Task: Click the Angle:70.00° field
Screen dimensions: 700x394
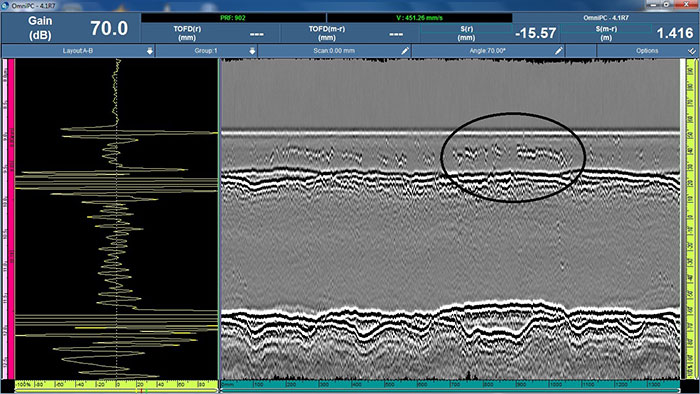Action: pyautogui.click(x=488, y=51)
